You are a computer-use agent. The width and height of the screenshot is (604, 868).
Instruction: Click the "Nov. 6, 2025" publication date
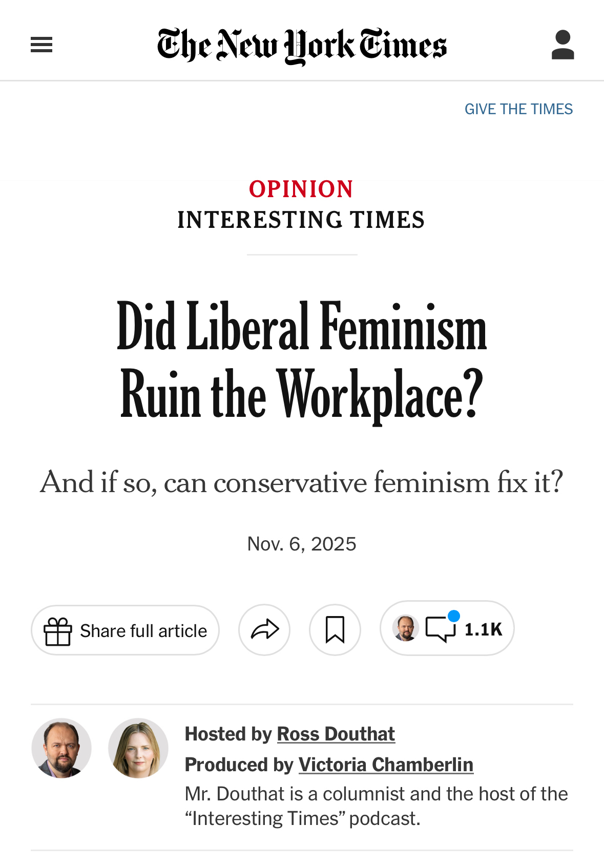pyautogui.click(x=302, y=544)
